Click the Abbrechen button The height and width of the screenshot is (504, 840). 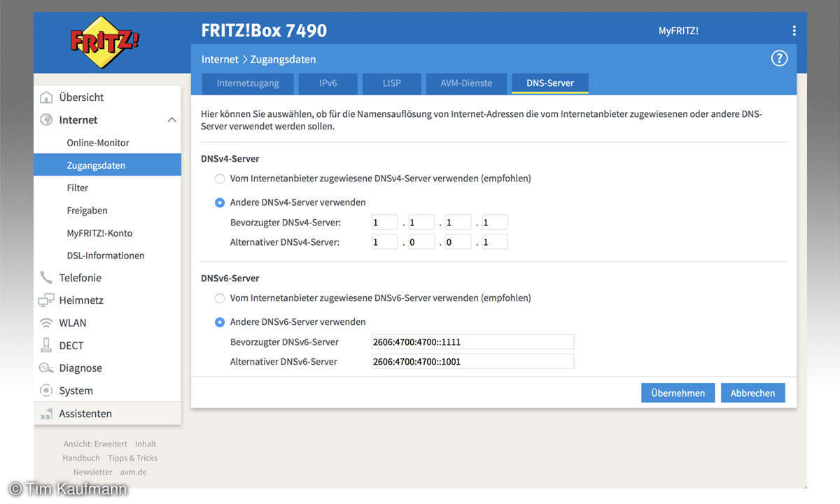click(753, 393)
